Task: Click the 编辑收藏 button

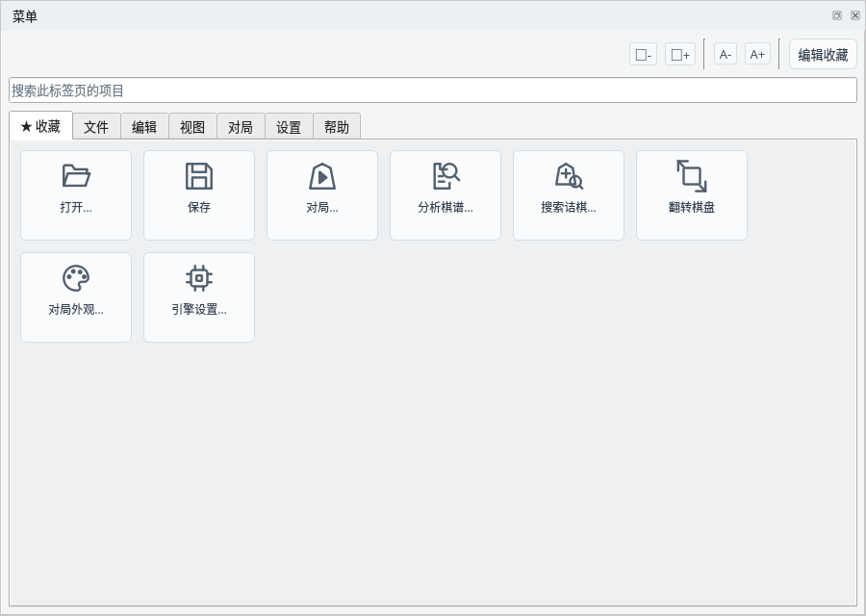Action: pos(823,55)
